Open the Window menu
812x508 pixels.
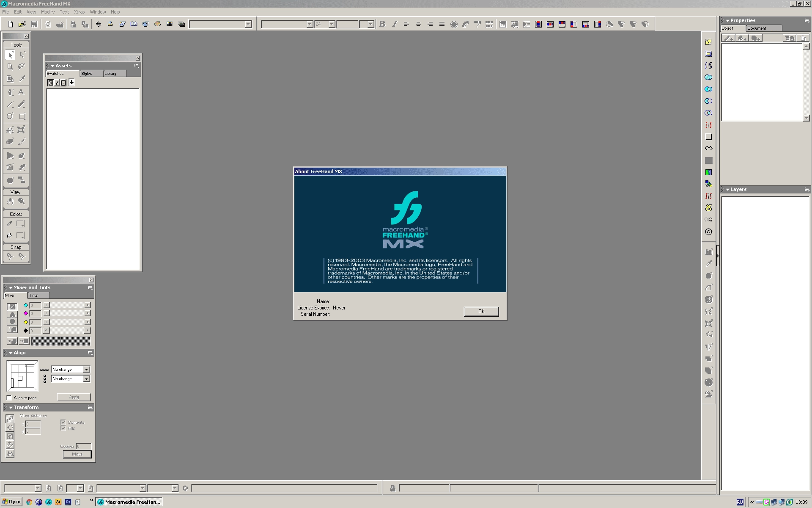tap(98, 12)
